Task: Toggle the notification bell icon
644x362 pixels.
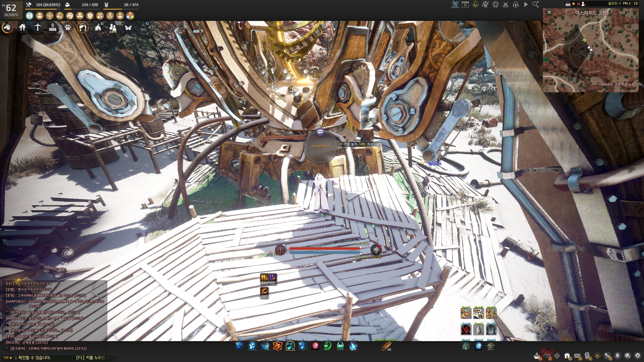Action: pos(617,355)
